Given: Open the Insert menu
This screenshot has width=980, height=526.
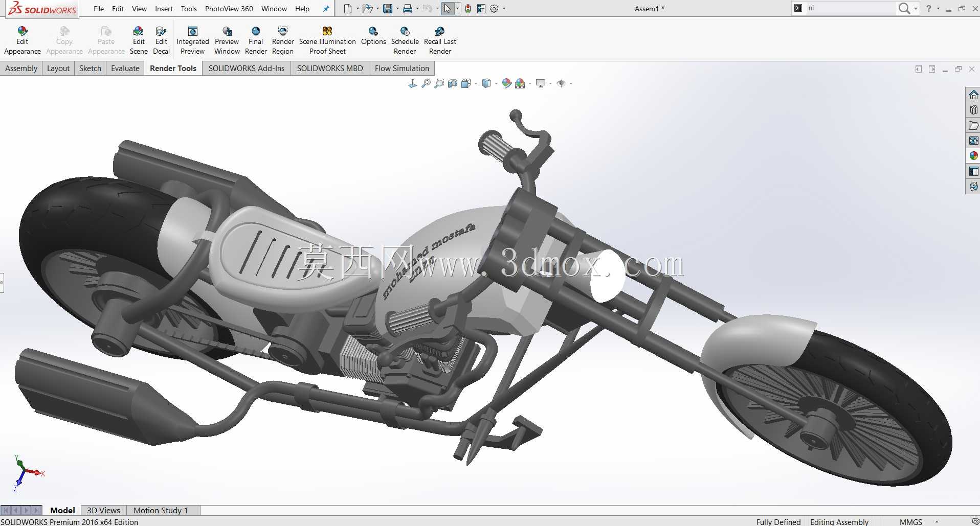Looking at the screenshot, I should 164,9.
